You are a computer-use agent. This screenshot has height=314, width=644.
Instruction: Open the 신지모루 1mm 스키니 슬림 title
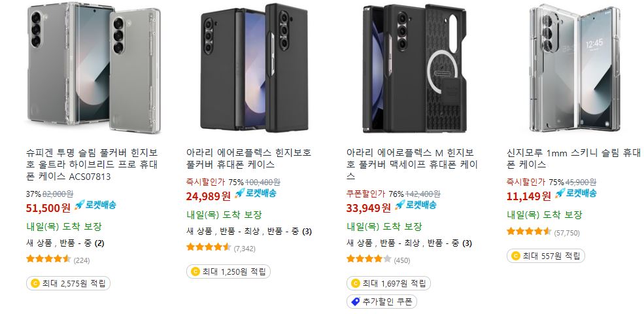(573, 159)
